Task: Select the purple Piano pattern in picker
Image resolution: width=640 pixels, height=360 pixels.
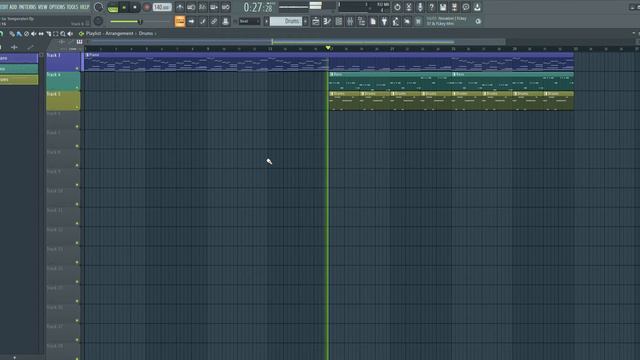Action: [x=19, y=58]
